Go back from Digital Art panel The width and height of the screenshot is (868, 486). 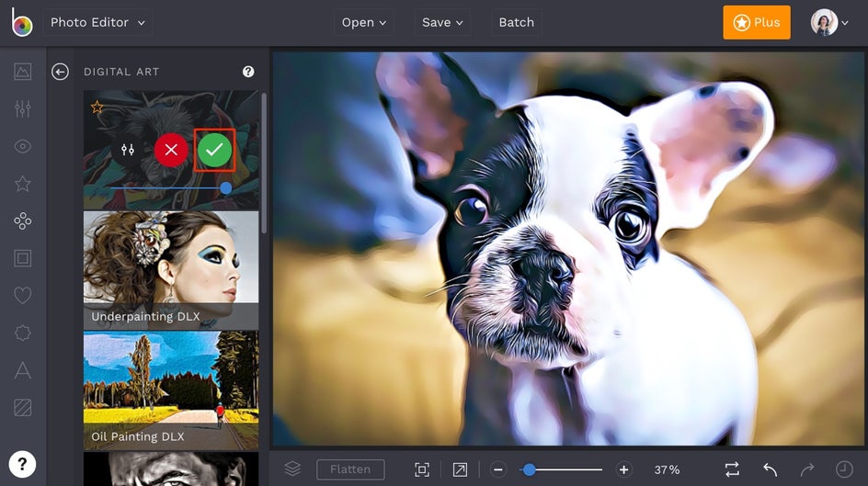pos(61,72)
